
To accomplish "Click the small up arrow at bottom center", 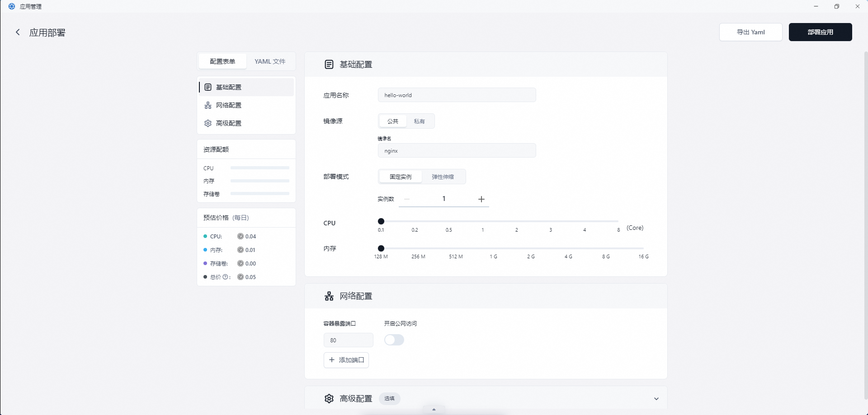I will coord(434,410).
